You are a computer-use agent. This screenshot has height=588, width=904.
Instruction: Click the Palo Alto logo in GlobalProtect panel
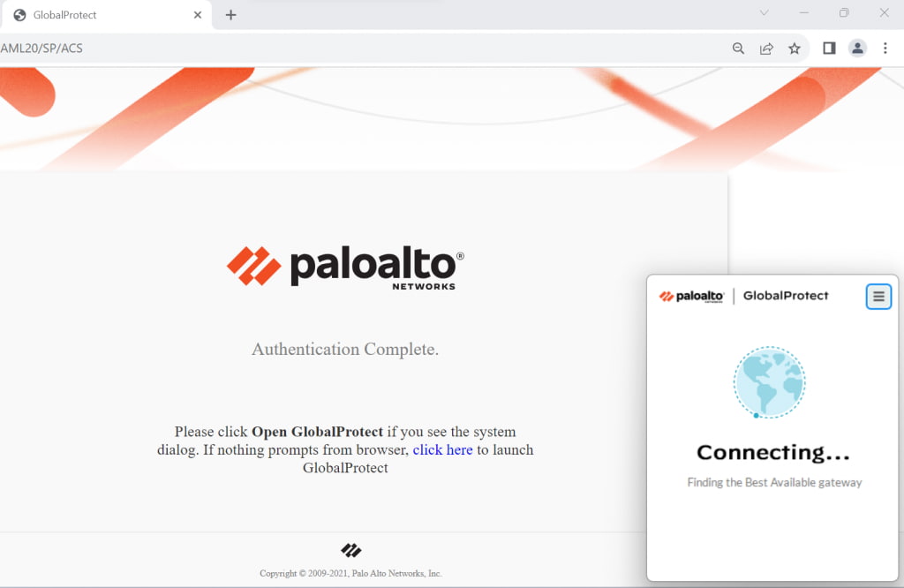pyautogui.click(x=691, y=297)
